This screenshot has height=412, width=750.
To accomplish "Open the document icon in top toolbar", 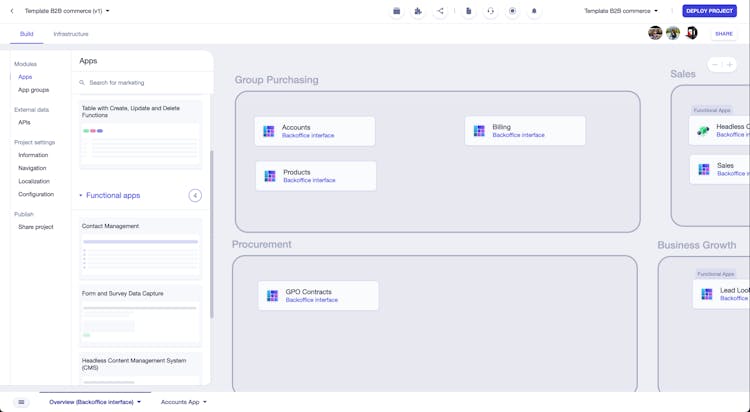I will (x=469, y=11).
